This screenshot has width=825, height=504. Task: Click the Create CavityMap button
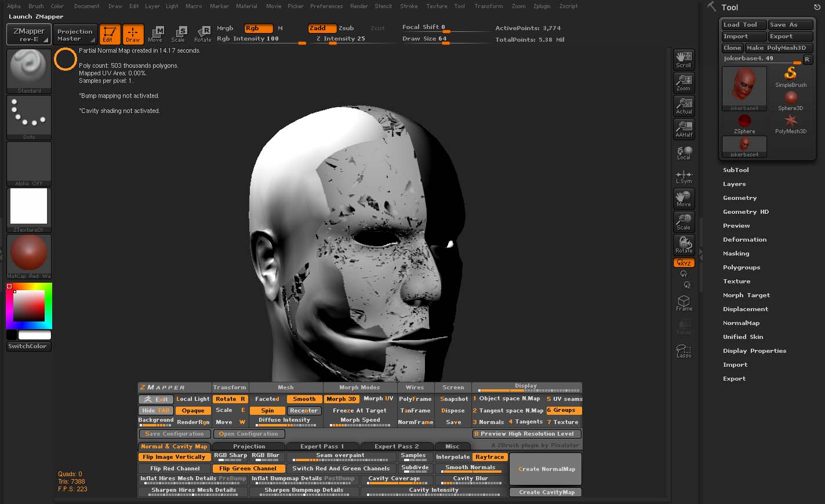[546, 492]
